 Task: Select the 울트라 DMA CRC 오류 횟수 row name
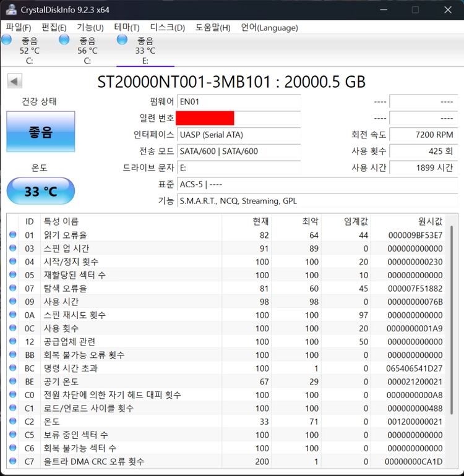[94, 461]
